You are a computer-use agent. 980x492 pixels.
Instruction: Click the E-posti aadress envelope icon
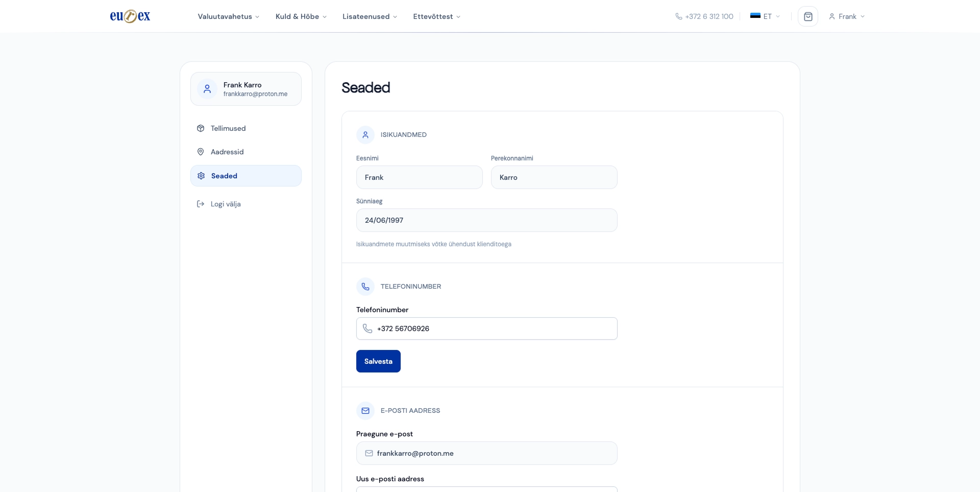pyautogui.click(x=365, y=411)
